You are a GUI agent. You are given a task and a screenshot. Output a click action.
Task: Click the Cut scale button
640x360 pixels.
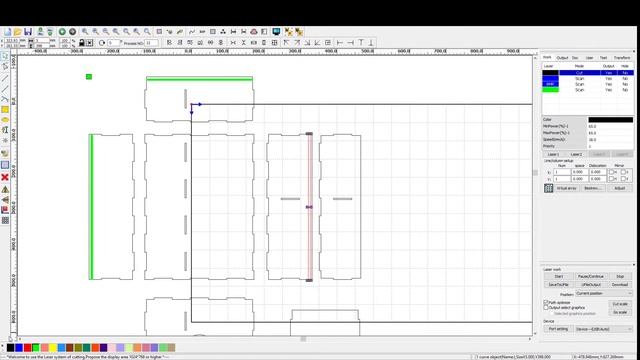coord(620,304)
